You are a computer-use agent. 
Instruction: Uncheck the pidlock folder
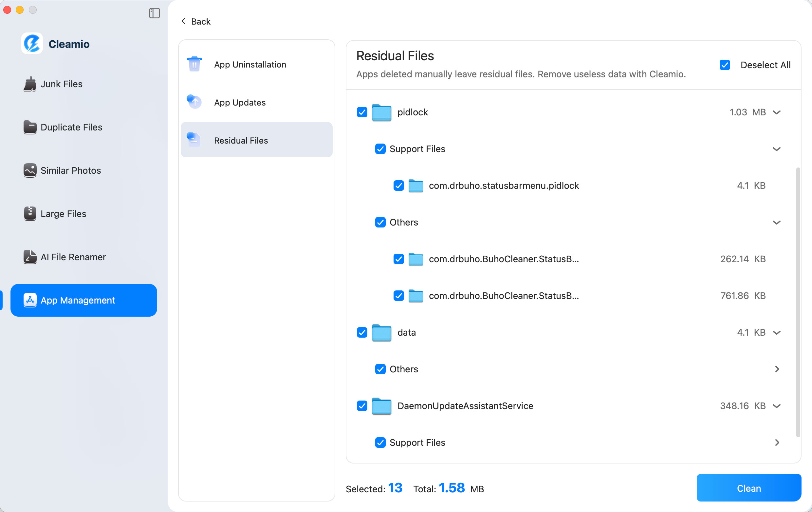[x=362, y=112]
